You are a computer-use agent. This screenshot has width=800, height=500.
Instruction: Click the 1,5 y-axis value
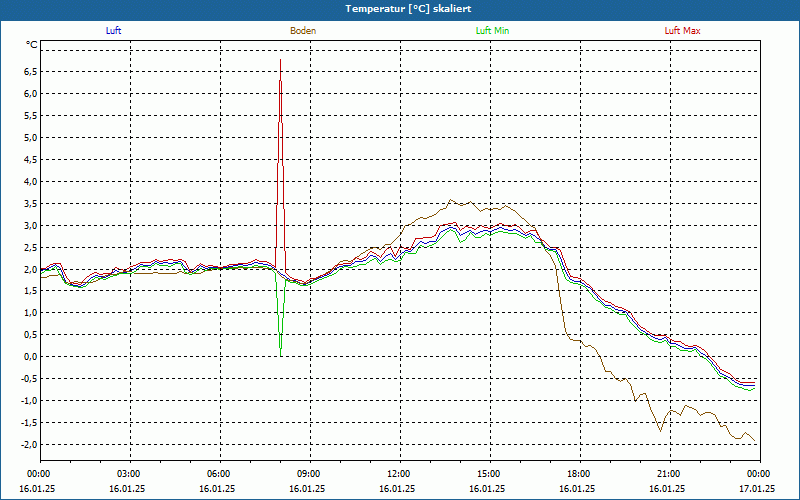31,291
